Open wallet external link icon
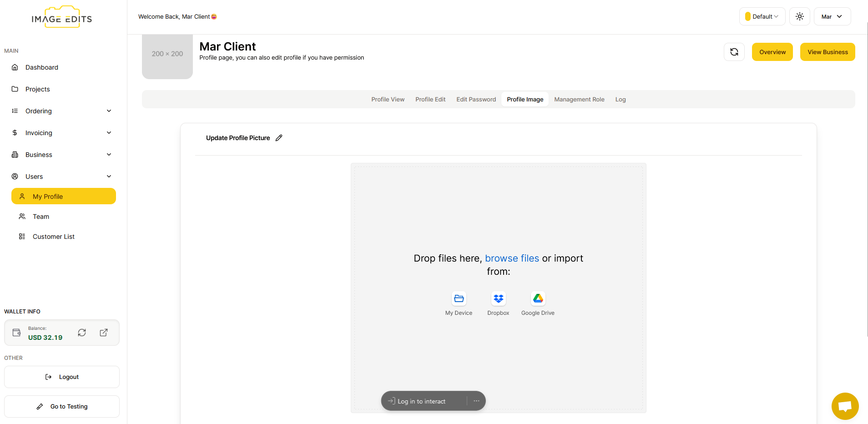 tap(104, 333)
